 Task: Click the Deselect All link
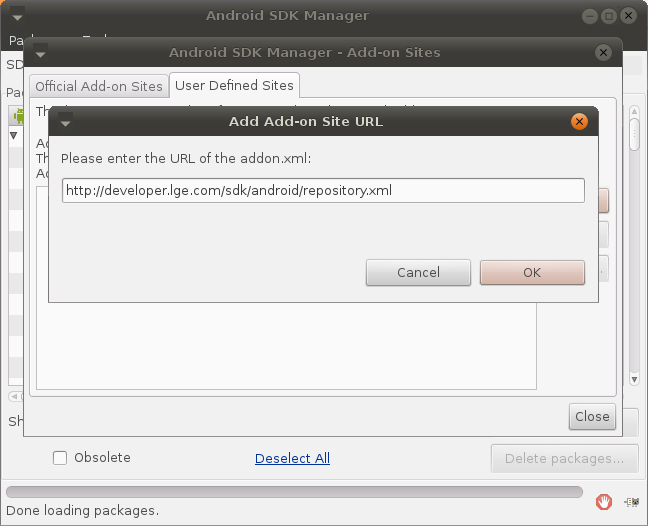click(292, 458)
